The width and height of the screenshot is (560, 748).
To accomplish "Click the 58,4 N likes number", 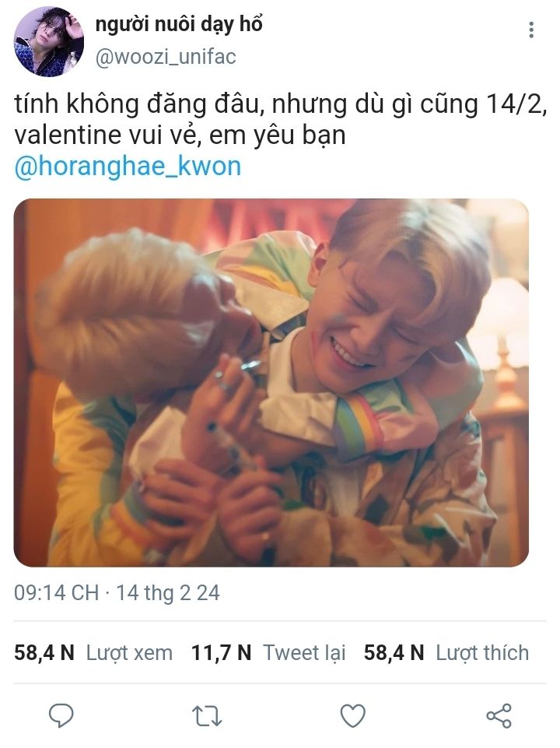I will pyautogui.click(x=394, y=652).
